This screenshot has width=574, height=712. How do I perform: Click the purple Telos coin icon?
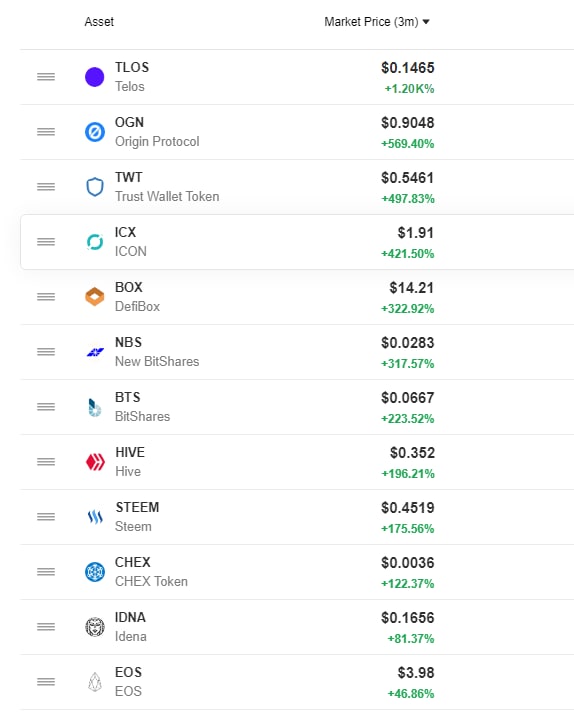(94, 77)
